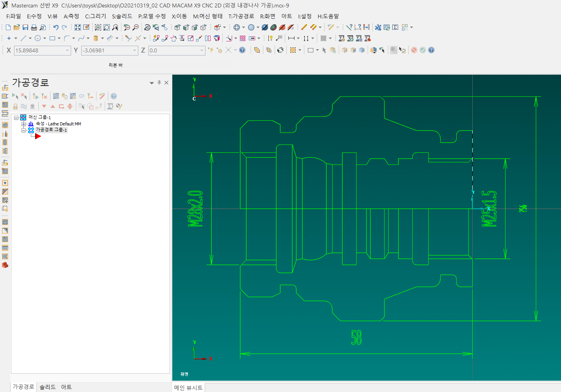The width and height of the screenshot is (561, 392).
Task: Collapse the 머신 그룹-1 tree node
Action: (16, 117)
